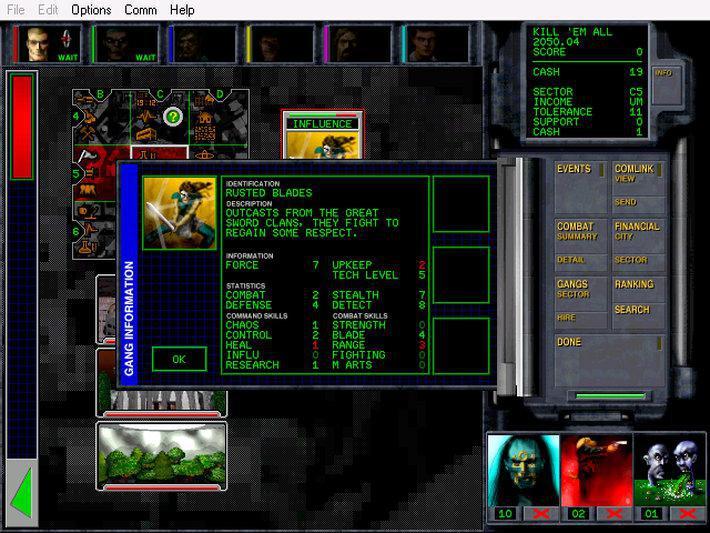Click the green left-arrow at bottom of sidebar
Image resolution: width=710 pixels, height=533 pixels.
(x=22, y=493)
